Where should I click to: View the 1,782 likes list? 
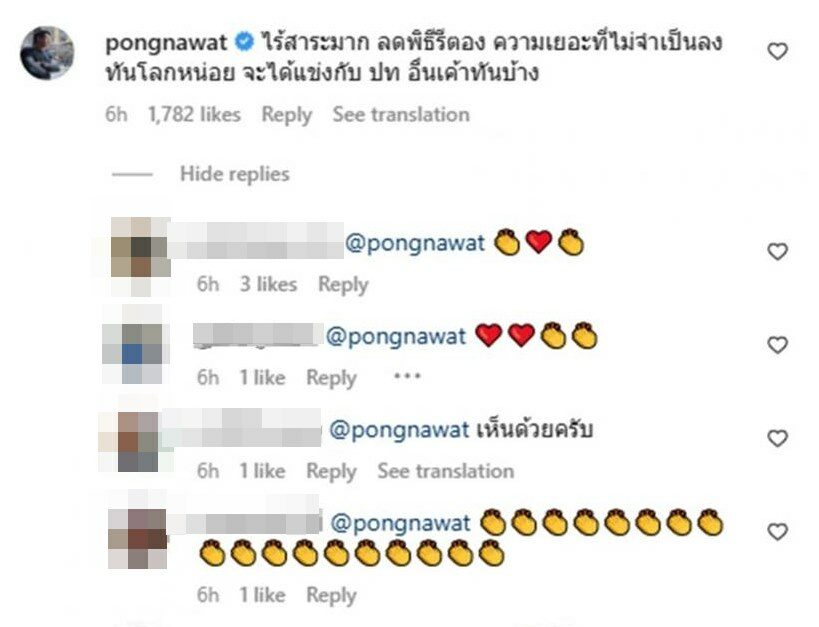tap(194, 114)
